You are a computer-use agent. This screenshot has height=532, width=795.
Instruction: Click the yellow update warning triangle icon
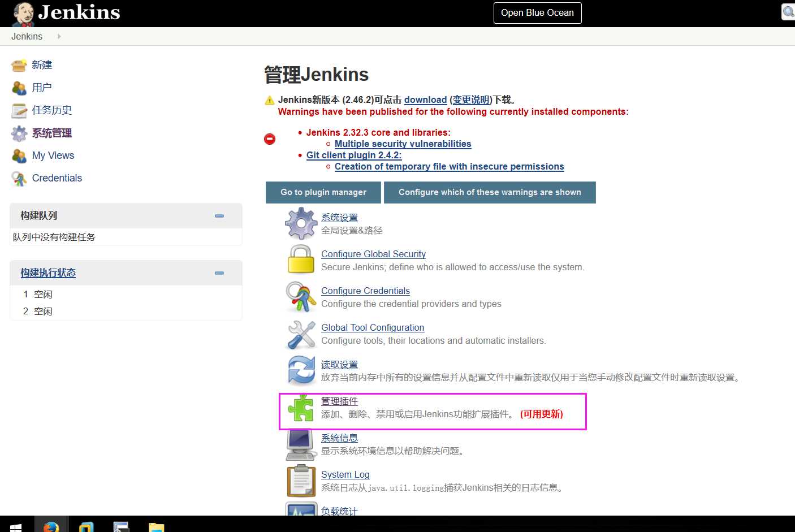270,101
